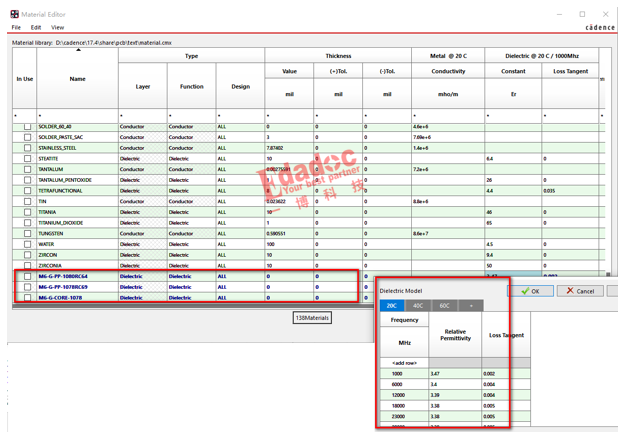This screenshot has width=621, height=433.
Task: Close the Material Editor window
Action: click(604, 14)
